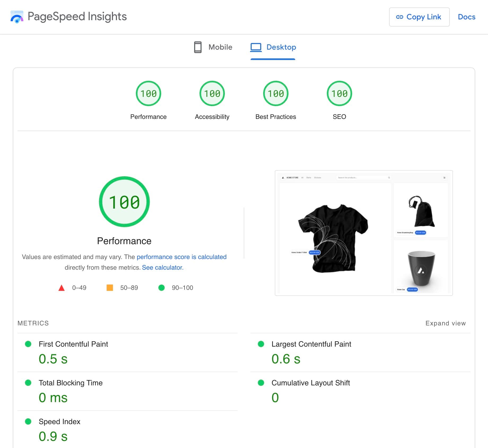Image resolution: width=488 pixels, height=448 pixels.
Task: Click the green dot beside Total Blocking Time
Action: [28, 383]
